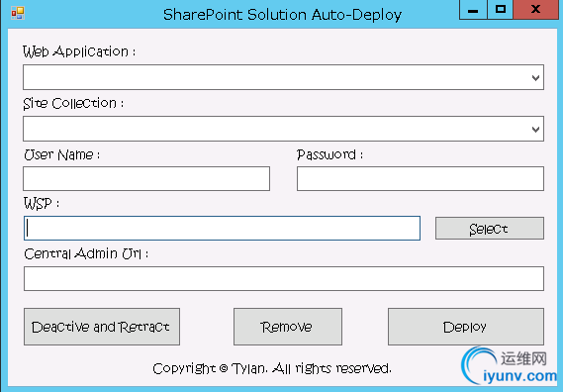The height and width of the screenshot is (392, 563).
Task: Click the Tylan copyright notice text
Action: click(272, 368)
